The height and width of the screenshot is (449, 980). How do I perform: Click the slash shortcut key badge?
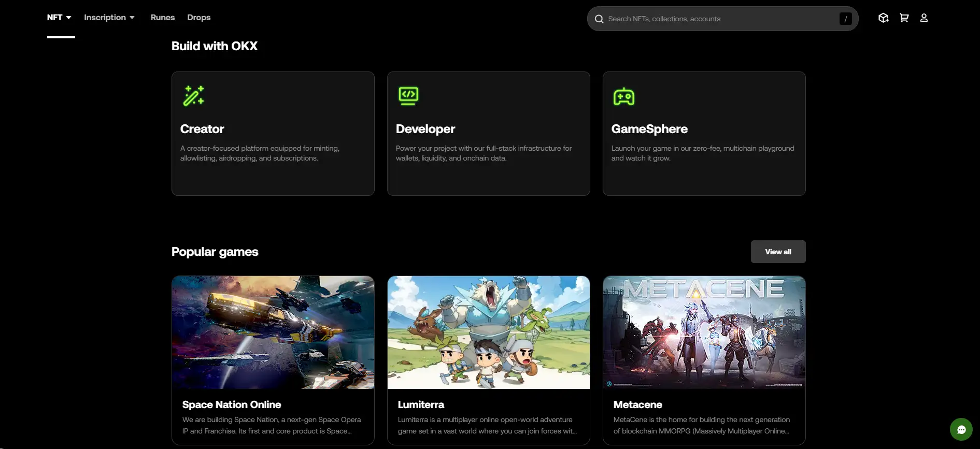pyautogui.click(x=845, y=19)
